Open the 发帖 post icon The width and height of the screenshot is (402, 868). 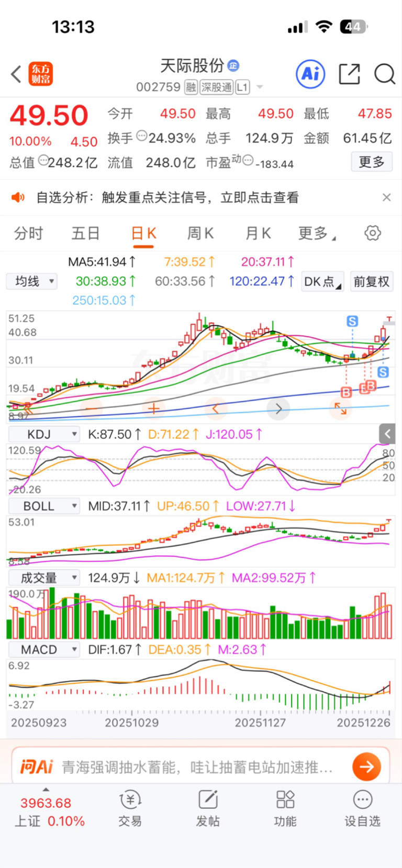click(x=208, y=808)
